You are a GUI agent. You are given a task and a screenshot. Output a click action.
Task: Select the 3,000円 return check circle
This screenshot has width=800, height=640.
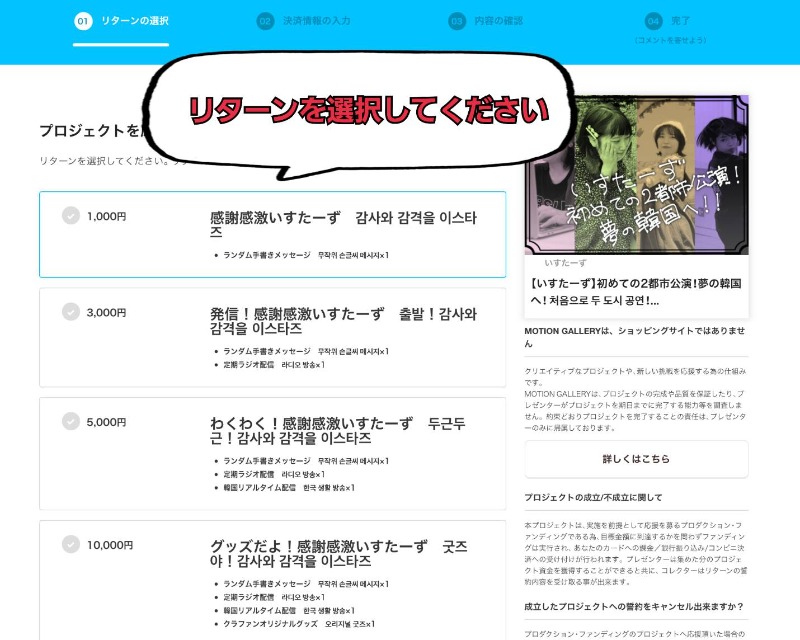pos(71,311)
